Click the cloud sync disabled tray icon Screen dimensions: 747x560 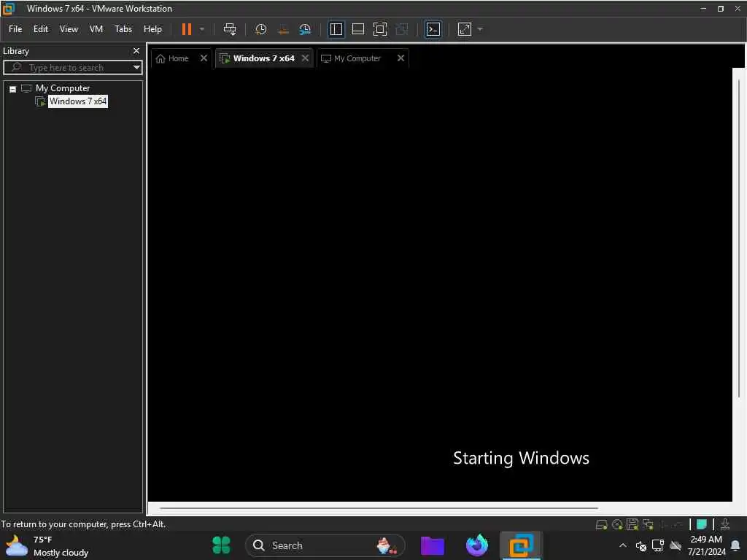(x=675, y=545)
